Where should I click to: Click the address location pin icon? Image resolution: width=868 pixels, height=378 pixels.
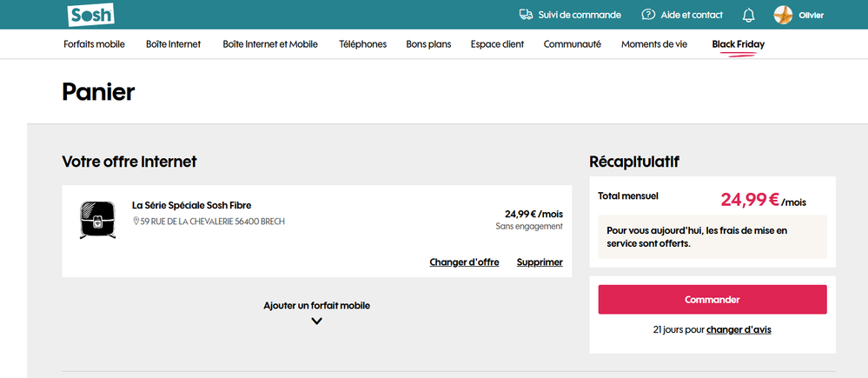pos(136,222)
